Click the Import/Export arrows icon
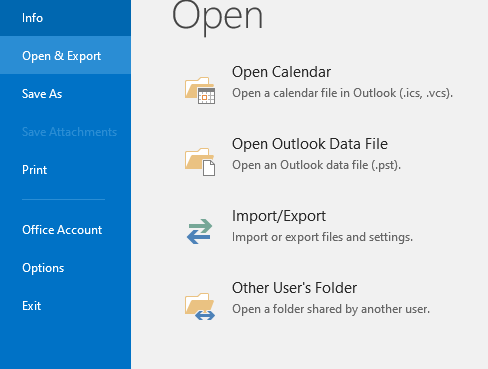Screen dimensions: 488x369 [199, 231]
